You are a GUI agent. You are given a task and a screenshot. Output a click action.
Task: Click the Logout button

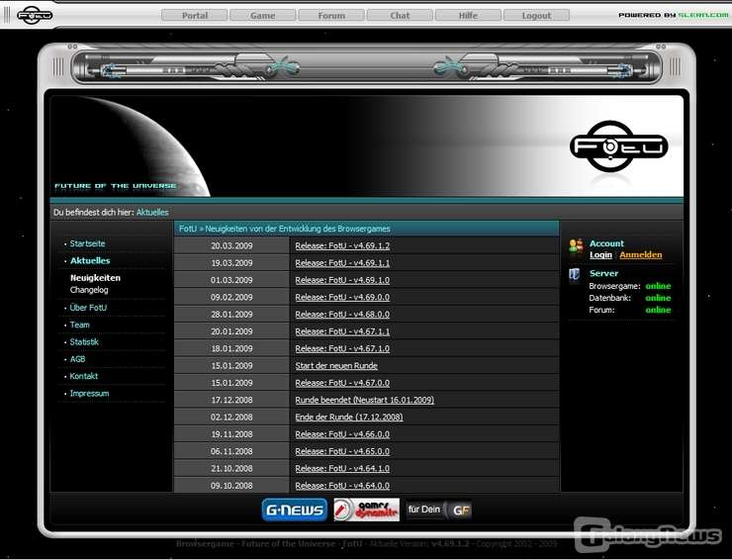536,16
